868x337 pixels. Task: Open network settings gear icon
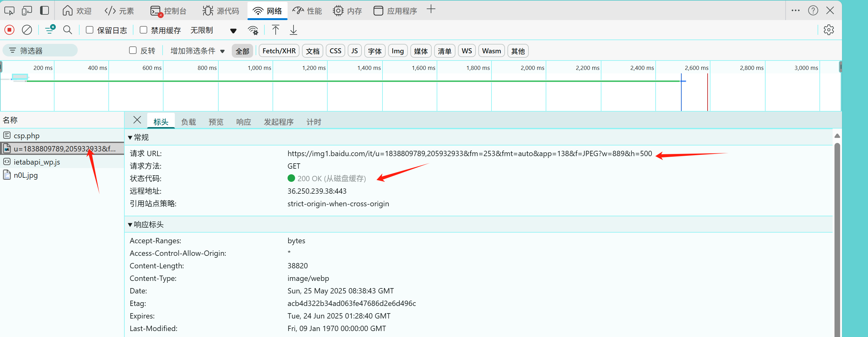coord(829,30)
